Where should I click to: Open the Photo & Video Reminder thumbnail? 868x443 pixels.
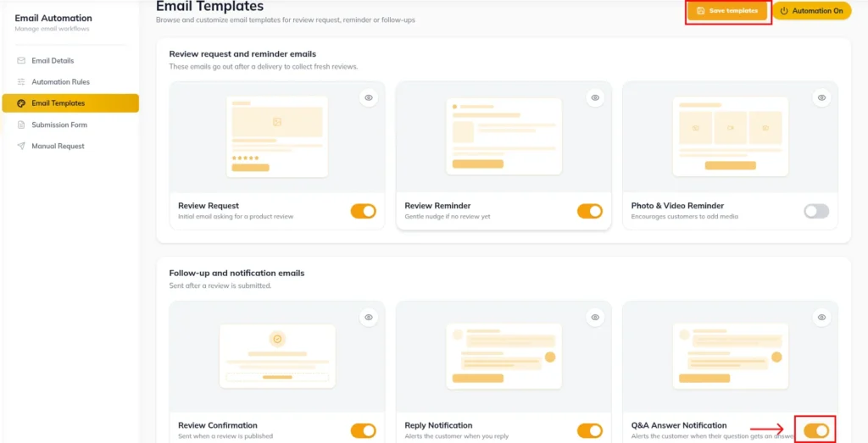click(730, 136)
